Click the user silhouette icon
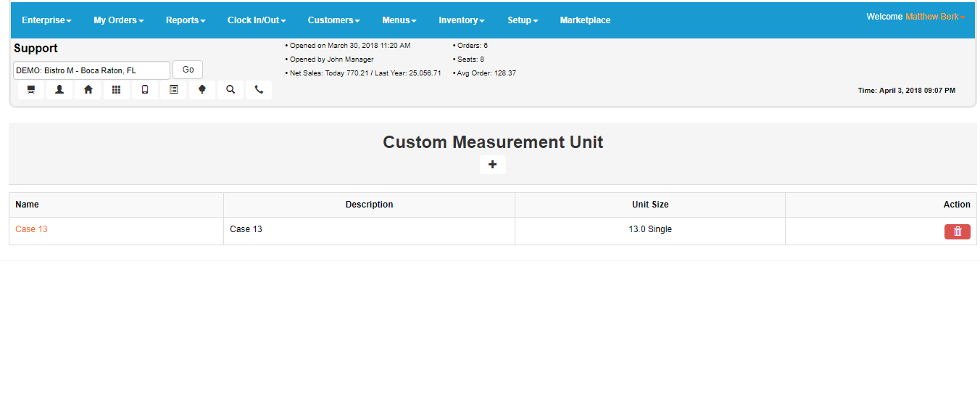Screen dimensions: 980x407 pyautogui.click(x=59, y=90)
